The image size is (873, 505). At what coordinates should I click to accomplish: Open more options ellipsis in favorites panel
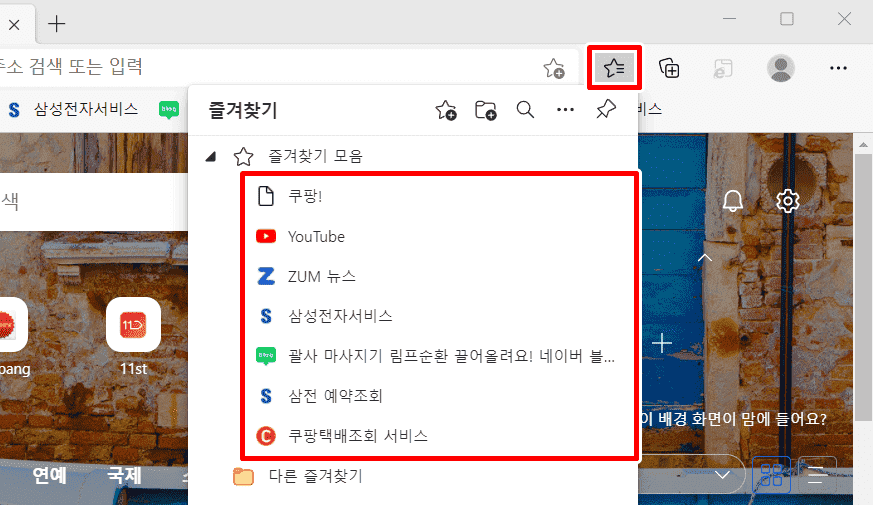[565, 110]
